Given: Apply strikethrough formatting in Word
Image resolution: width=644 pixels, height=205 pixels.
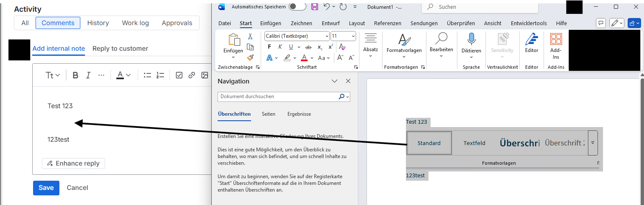Looking at the screenshot, I should [308, 47].
